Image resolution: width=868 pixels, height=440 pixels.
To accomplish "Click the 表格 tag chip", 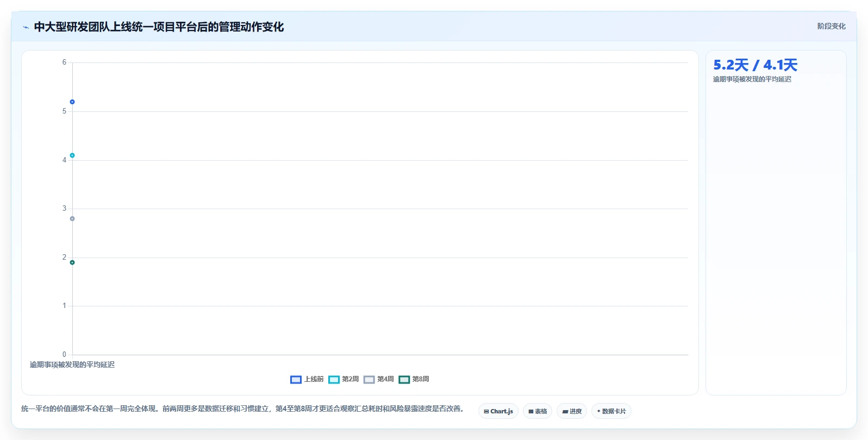I will coord(538,411).
